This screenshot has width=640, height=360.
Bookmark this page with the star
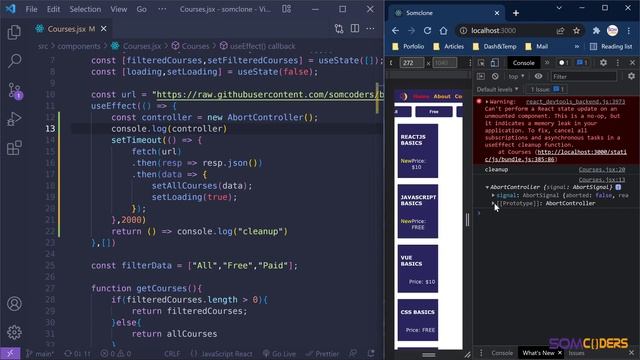[x=576, y=31]
